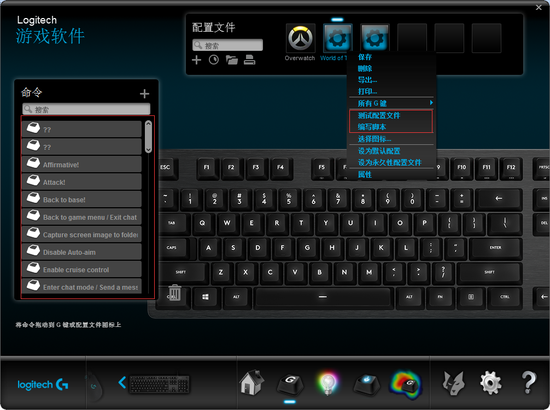Screen dimensions: 550x410
Task: Choose 打印... in the context menu
Action: (367, 92)
